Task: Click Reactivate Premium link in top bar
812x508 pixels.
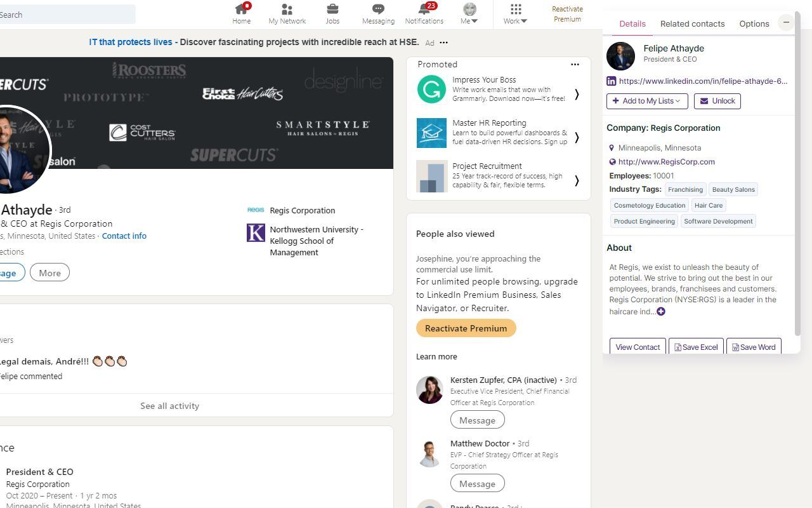Action: [x=567, y=14]
